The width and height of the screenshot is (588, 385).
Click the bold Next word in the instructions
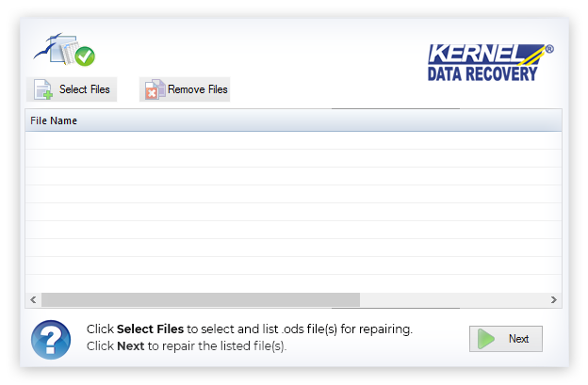(x=130, y=345)
